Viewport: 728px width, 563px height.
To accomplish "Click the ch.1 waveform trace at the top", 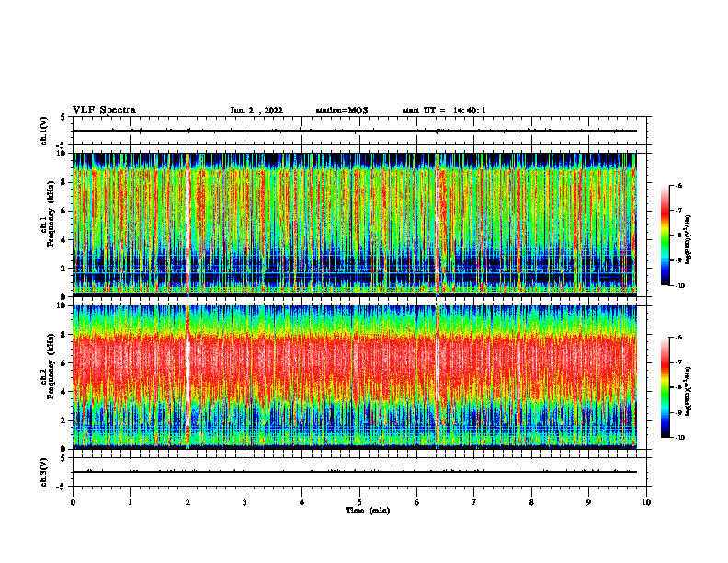I will pyautogui.click(x=355, y=131).
